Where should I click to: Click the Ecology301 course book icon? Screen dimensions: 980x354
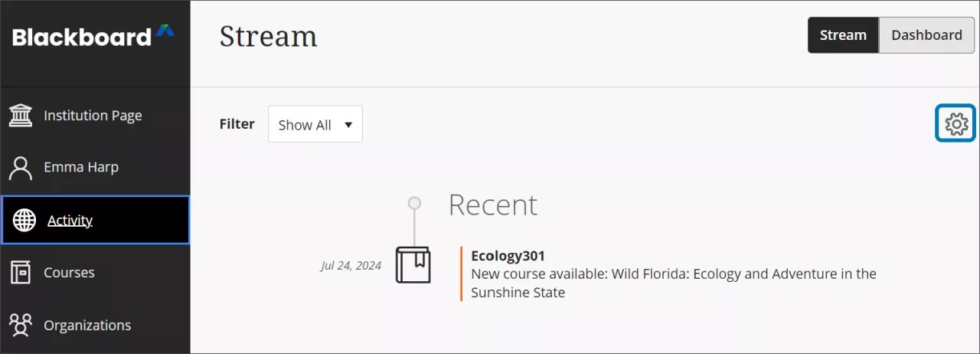pos(413,265)
